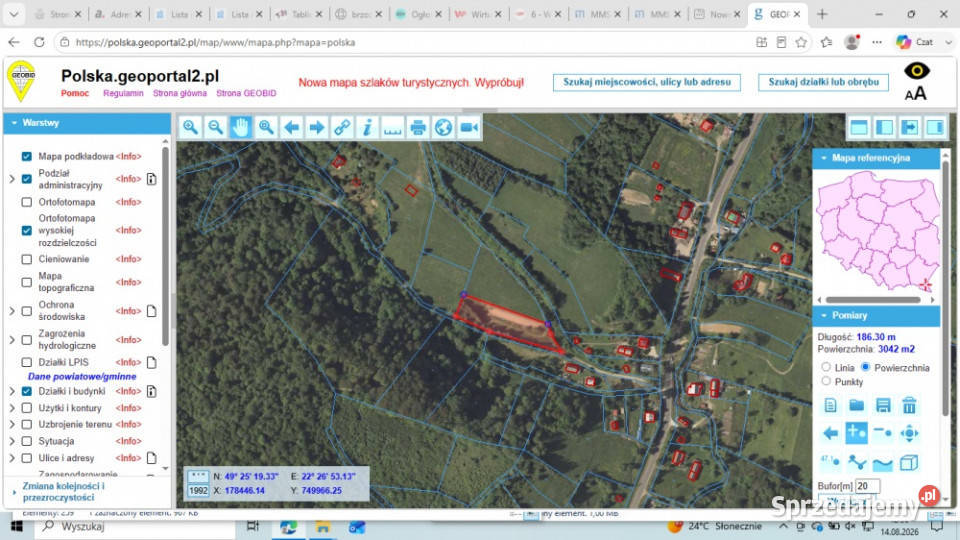Screen dimensions: 960x540
Task: Click the remove point minus icon
Action: tap(883, 433)
